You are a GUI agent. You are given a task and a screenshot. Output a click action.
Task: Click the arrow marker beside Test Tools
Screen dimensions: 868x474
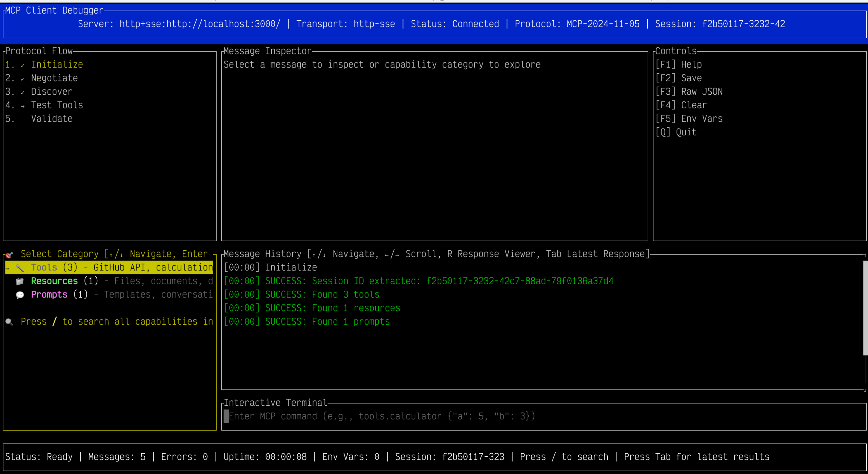(x=23, y=106)
